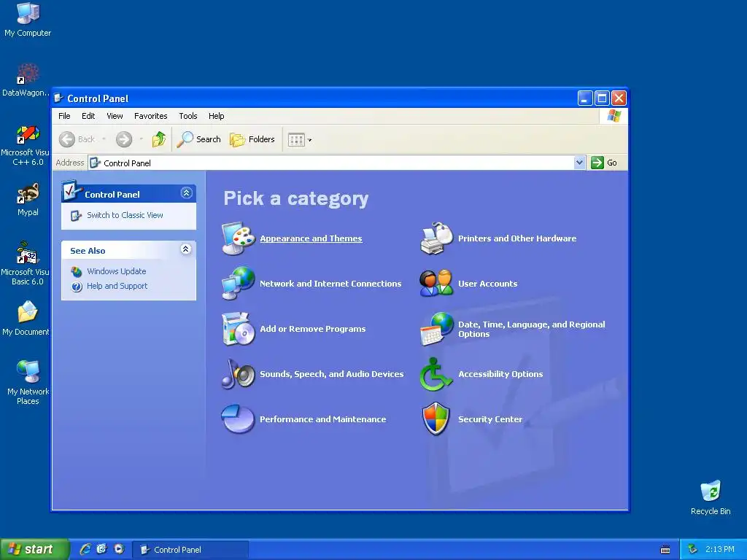Click the Back arrow toolbar button
Image resolution: width=747 pixels, height=560 pixels.
(77, 139)
